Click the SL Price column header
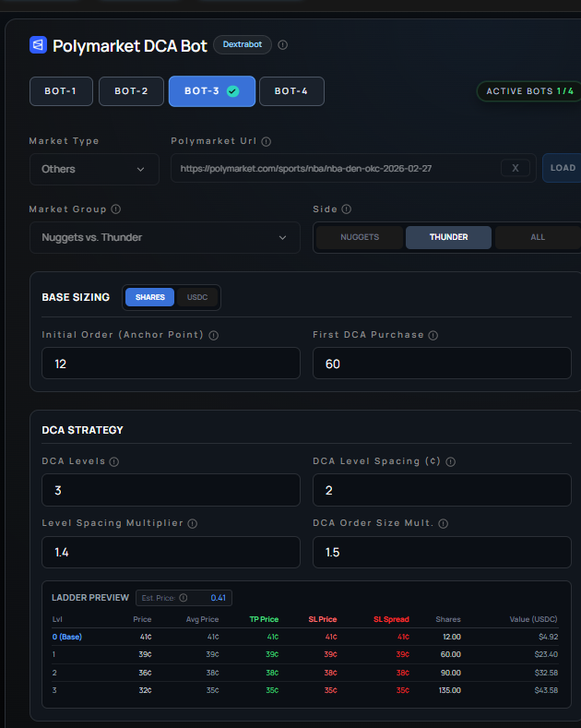Viewport: 581px width, 728px height. click(323, 619)
